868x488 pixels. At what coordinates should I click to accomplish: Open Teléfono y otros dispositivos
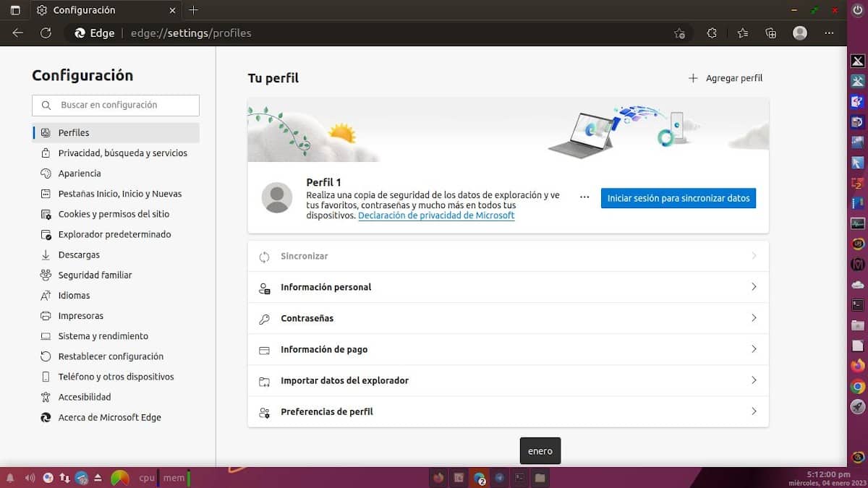116,377
